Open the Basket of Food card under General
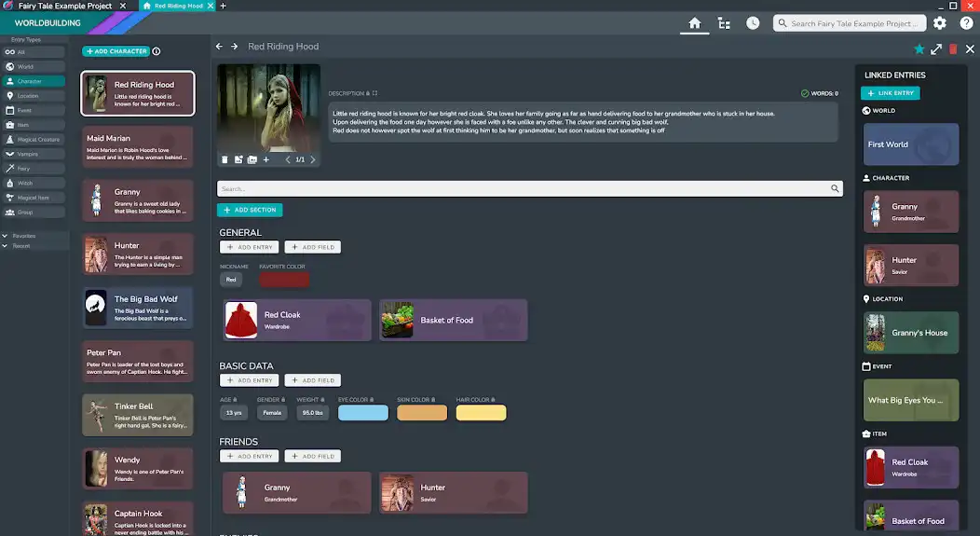 (x=453, y=320)
